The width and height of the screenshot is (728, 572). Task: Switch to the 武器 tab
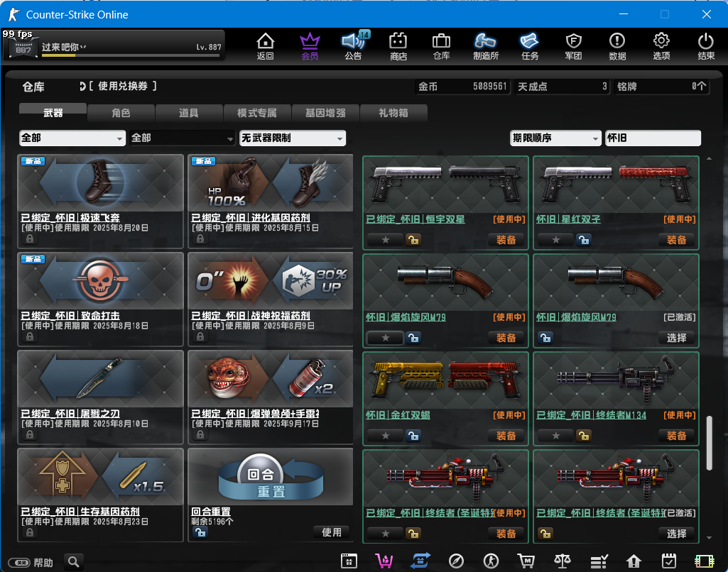click(53, 113)
